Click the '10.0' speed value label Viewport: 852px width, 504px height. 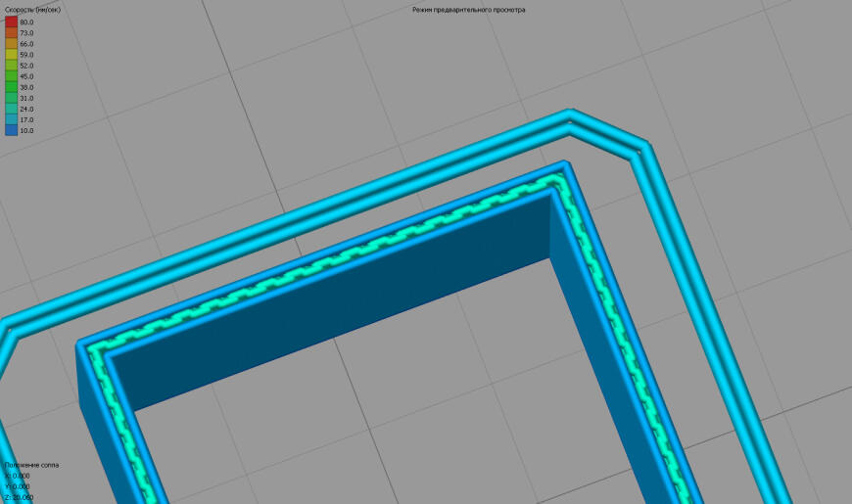click(26, 131)
